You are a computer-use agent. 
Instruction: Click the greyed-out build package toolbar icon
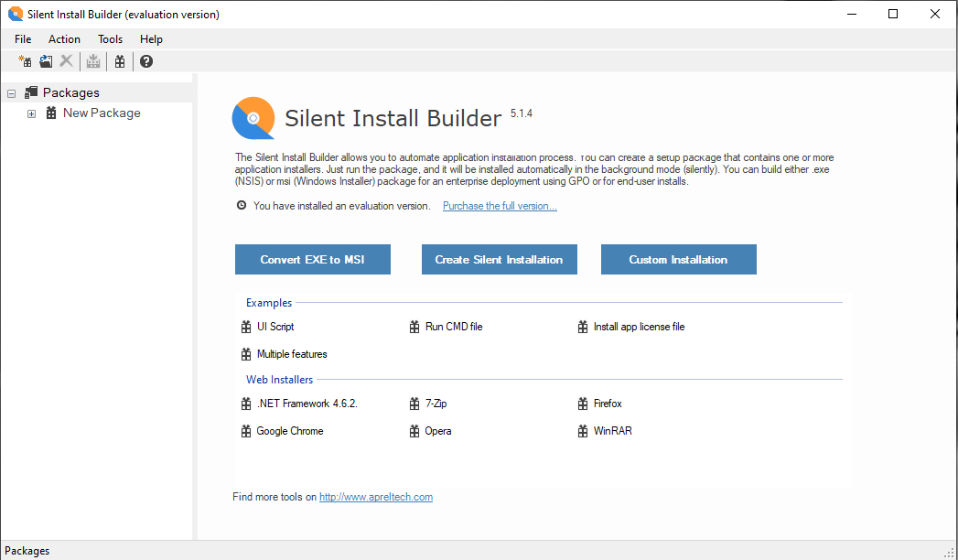pyautogui.click(x=92, y=61)
